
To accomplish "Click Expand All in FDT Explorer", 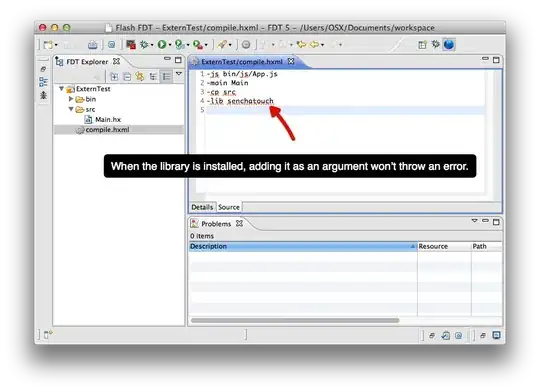I will pyautogui.click(x=114, y=76).
